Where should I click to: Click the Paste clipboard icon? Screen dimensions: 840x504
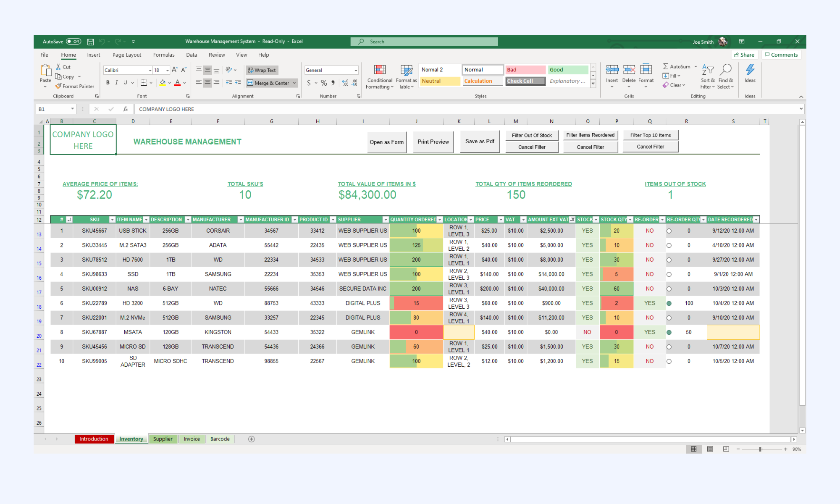click(x=45, y=70)
